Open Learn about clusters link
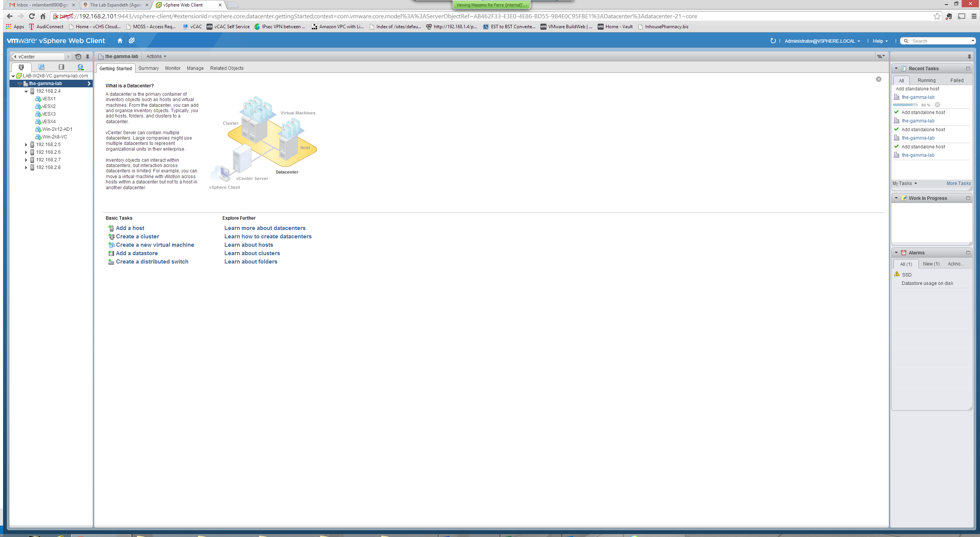980x537 pixels. (x=252, y=253)
